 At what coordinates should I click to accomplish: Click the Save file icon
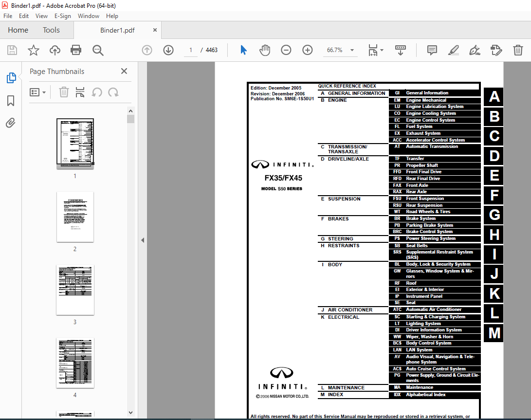[12, 50]
